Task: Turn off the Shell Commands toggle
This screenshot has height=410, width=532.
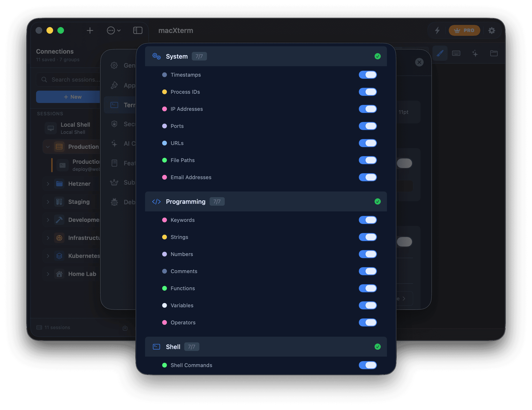Action: [x=368, y=365]
